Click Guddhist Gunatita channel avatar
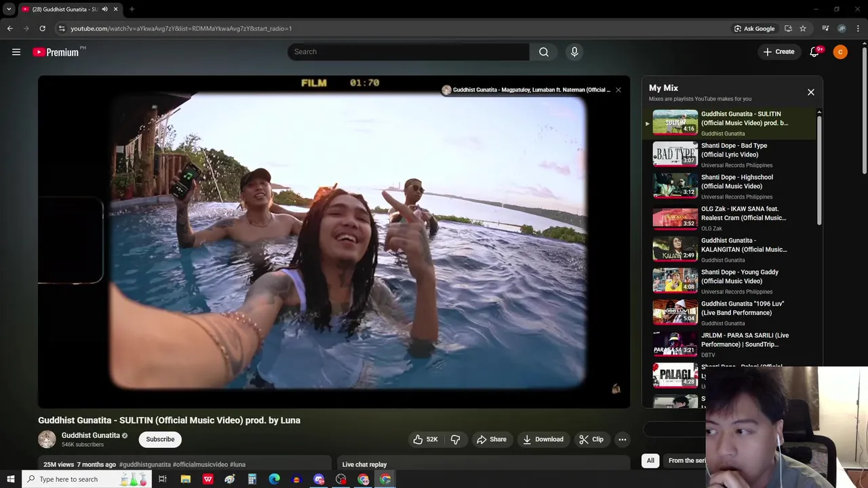This screenshot has height=488, width=868. tap(47, 439)
